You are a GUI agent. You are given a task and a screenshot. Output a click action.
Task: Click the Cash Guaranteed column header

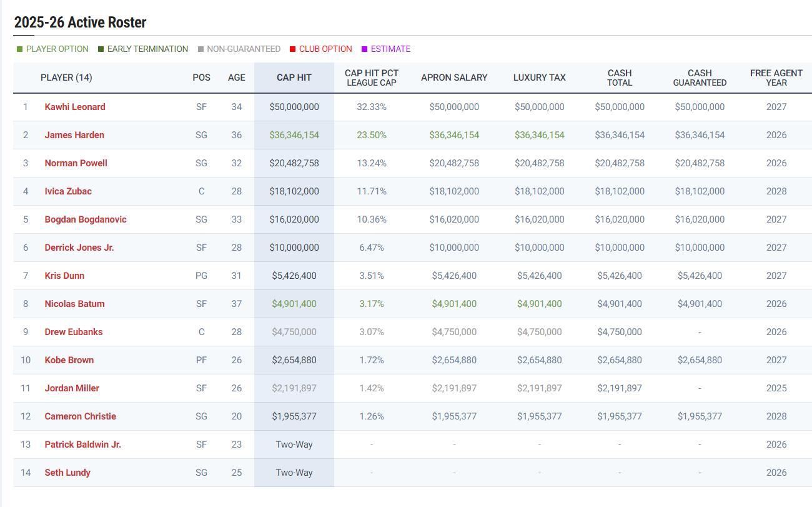coord(699,78)
